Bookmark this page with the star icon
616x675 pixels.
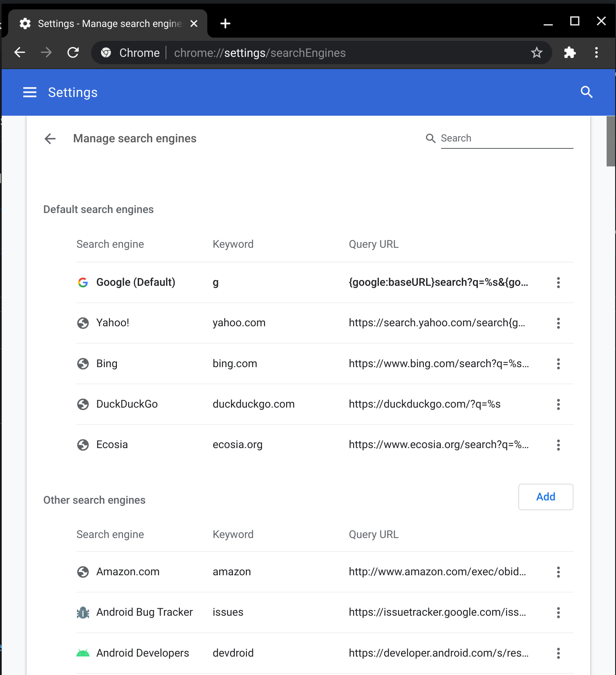[x=537, y=52]
